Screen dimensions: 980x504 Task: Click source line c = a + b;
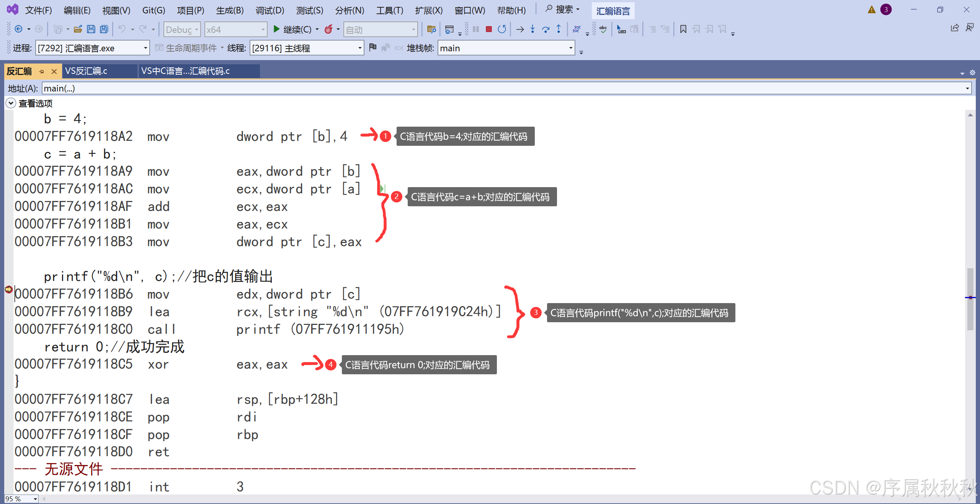80,154
